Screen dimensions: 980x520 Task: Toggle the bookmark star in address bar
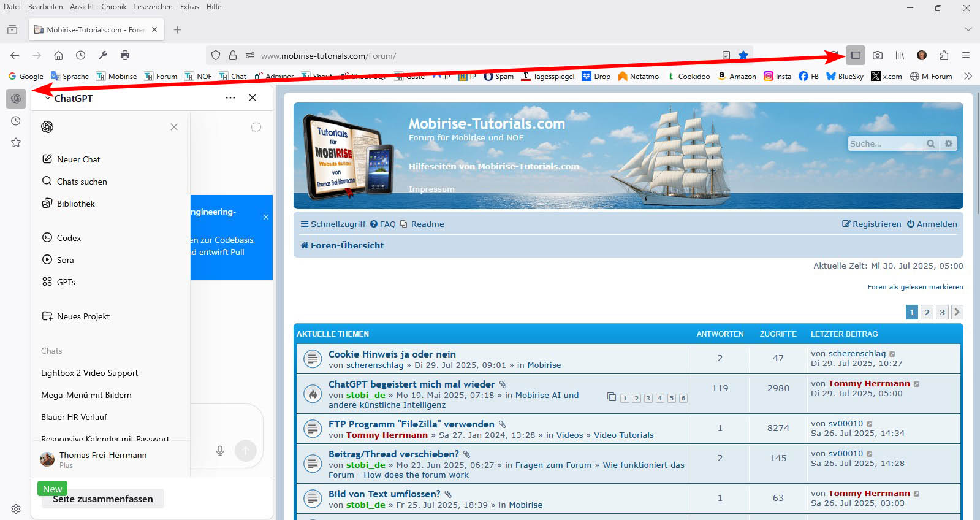[743, 55]
